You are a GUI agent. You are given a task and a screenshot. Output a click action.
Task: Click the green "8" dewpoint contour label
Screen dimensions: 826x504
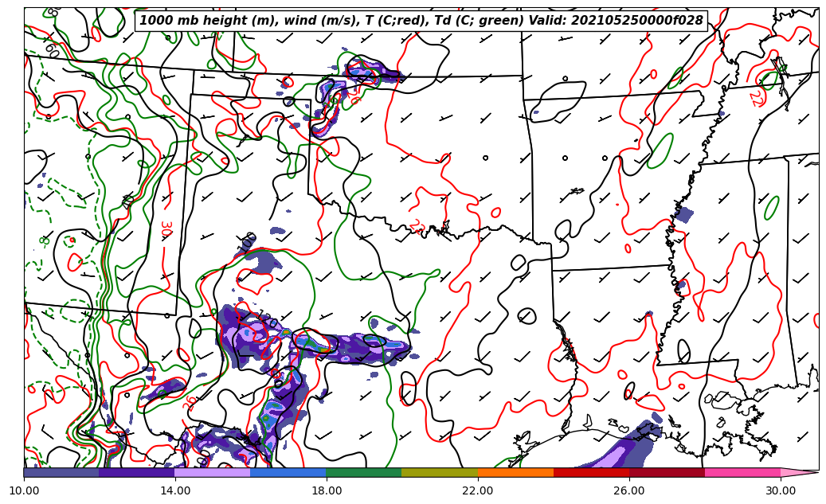(x=43, y=240)
